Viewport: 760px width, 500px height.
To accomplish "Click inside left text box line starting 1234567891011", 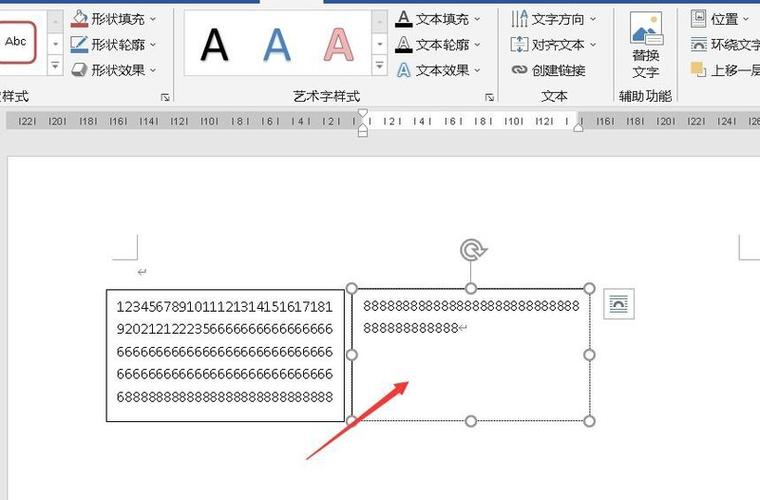I will point(224,307).
